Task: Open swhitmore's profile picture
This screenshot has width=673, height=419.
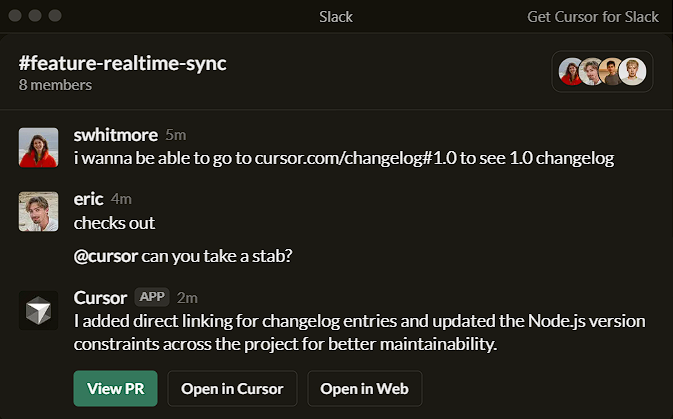Action: (38, 148)
